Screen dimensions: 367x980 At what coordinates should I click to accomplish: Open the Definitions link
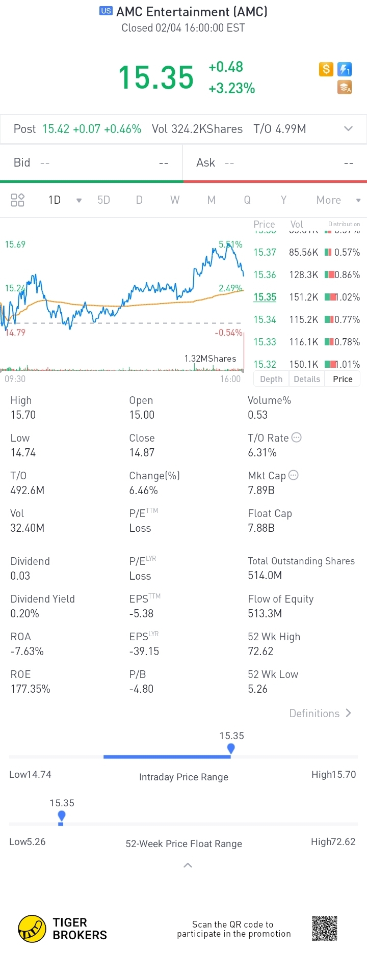320,713
